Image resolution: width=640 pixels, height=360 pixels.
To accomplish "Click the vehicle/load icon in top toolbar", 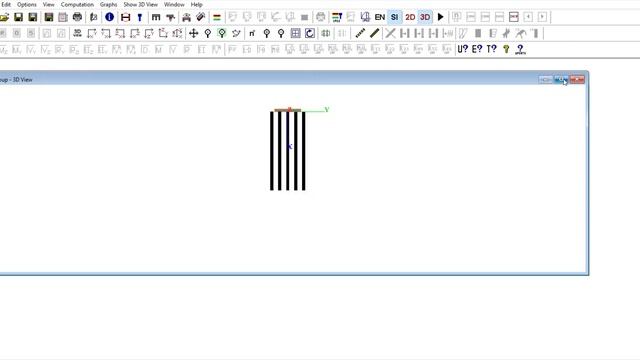I will pos(186,17).
